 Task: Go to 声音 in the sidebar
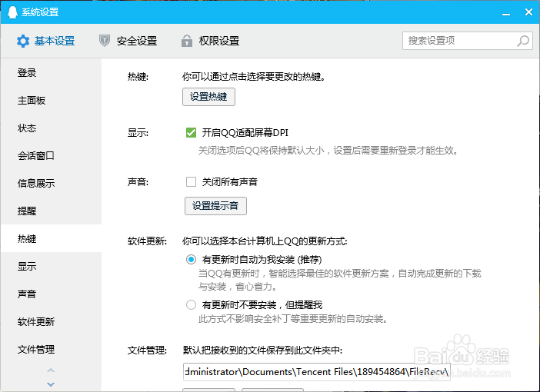(x=51, y=294)
